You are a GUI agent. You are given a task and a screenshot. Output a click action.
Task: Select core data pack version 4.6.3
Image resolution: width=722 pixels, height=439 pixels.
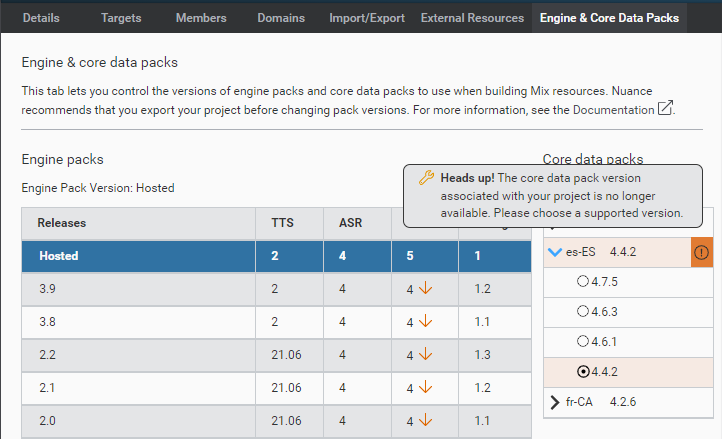coord(583,312)
